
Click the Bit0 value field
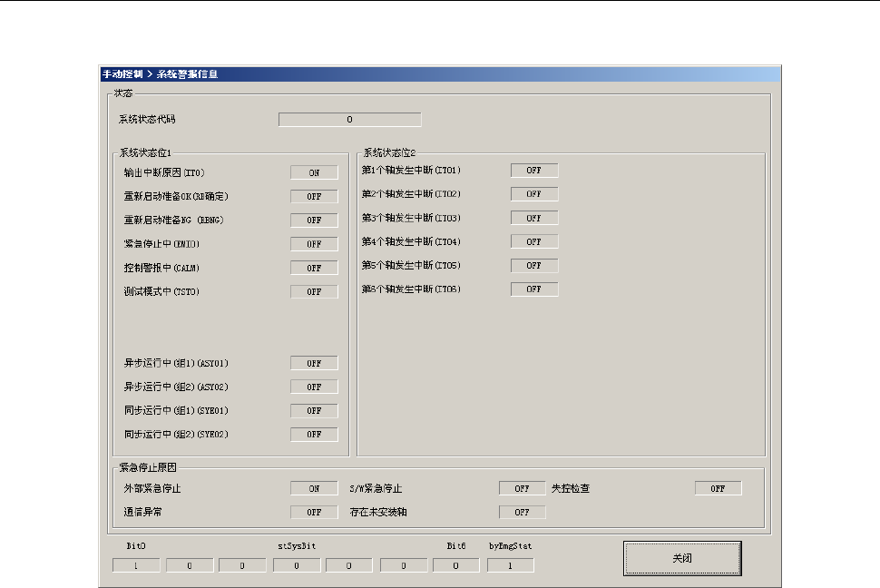point(136,565)
